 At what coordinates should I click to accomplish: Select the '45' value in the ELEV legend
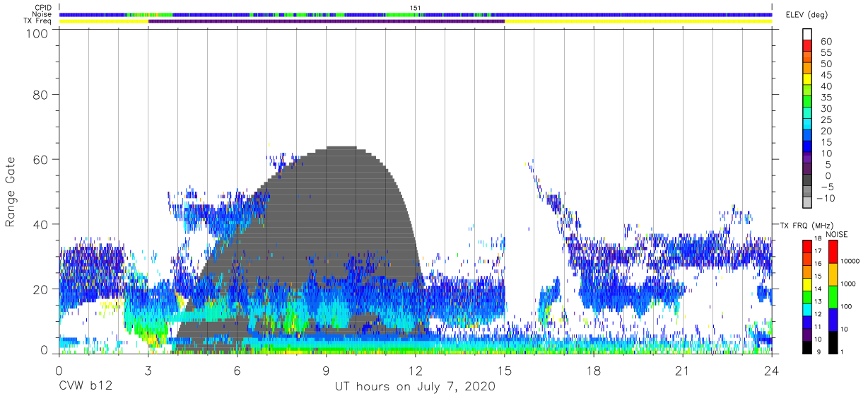point(826,75)
